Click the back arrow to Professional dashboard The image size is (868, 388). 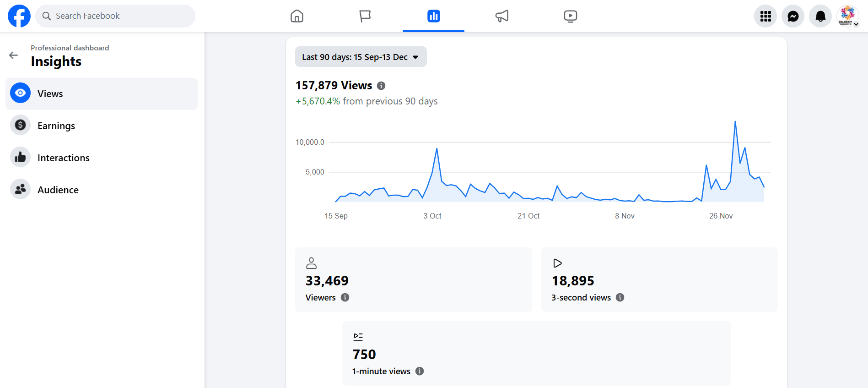[14, 55]
